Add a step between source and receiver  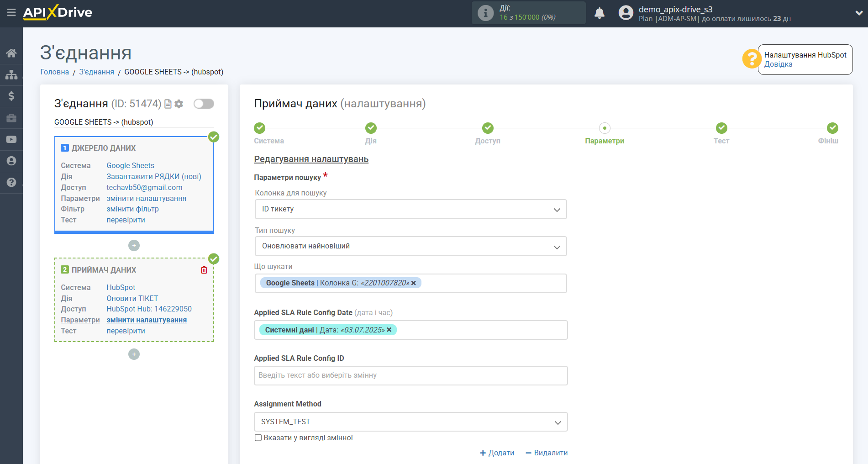134,246
